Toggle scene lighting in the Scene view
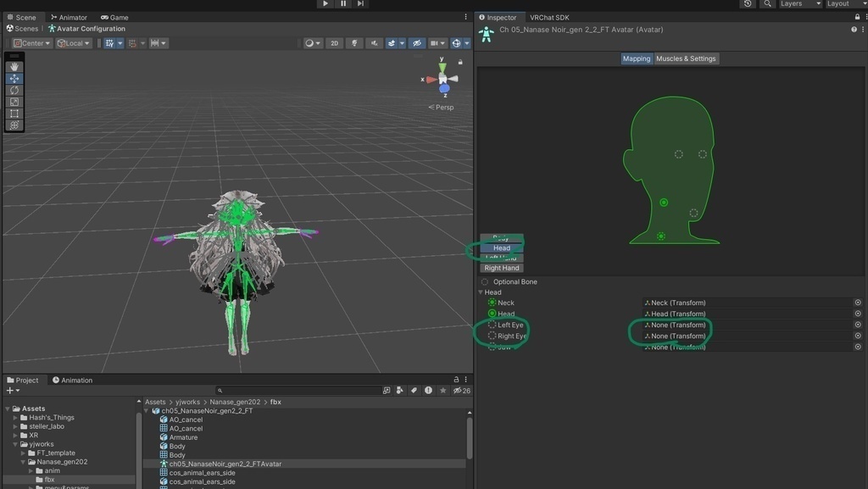The height and width of the screenshot is (489, 868). tap(354, 42)
